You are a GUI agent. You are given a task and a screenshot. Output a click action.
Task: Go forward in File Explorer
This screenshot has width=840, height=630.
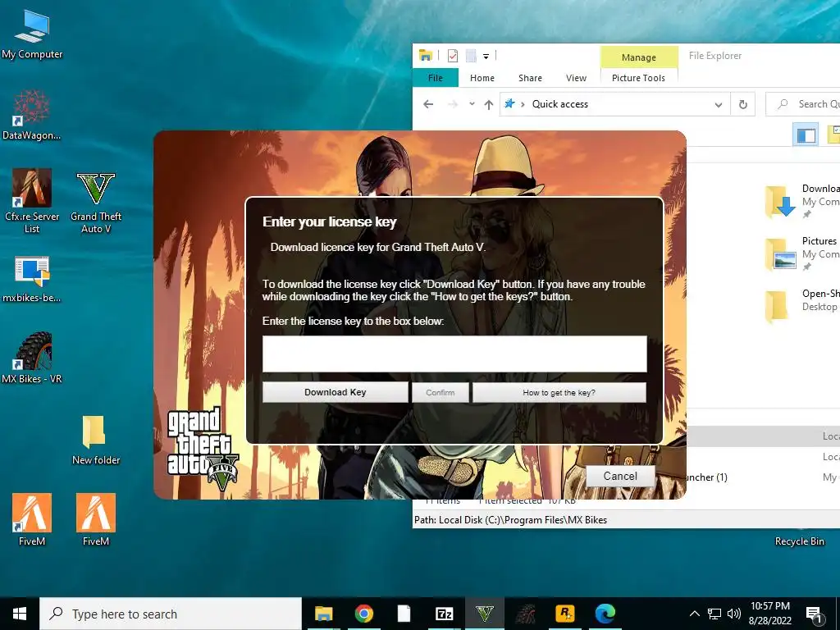pyautogui.click(x=453, y=104)
